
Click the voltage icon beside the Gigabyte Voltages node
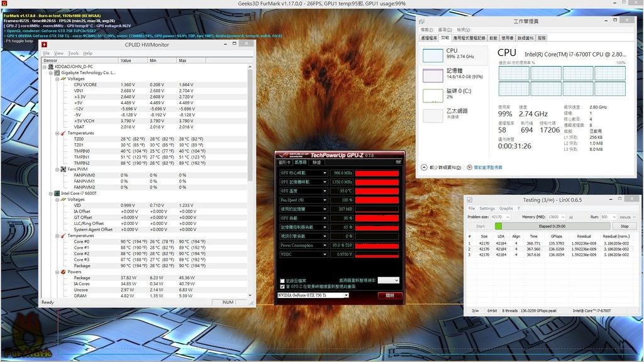[64, 79]
